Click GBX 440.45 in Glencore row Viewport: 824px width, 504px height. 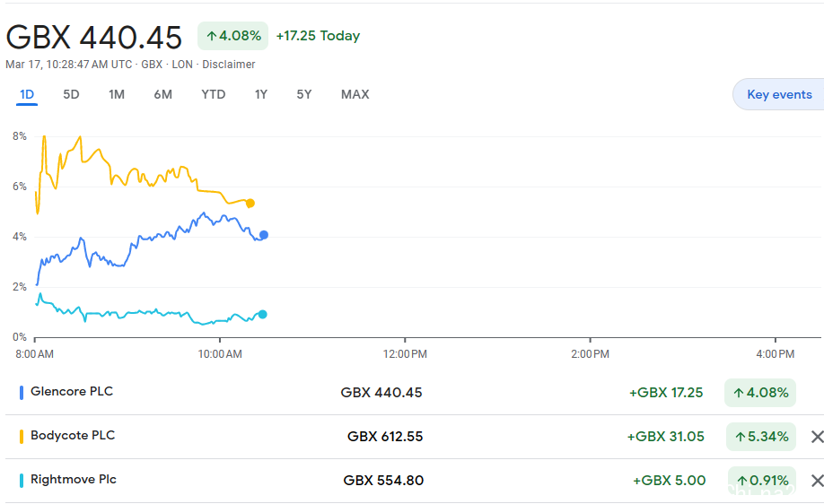coord(381,393)
